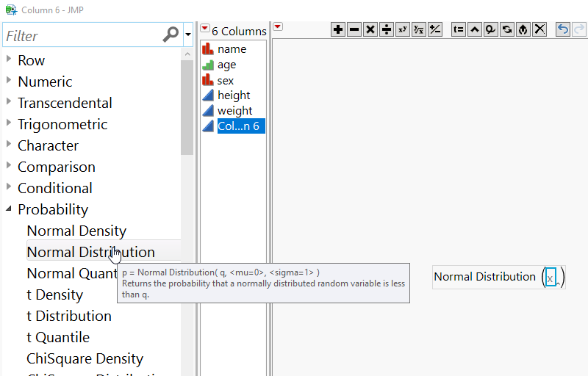Expand the Transcendental function category
The width and height of the screenshot is (588, 376).
(x=9, y=101)
